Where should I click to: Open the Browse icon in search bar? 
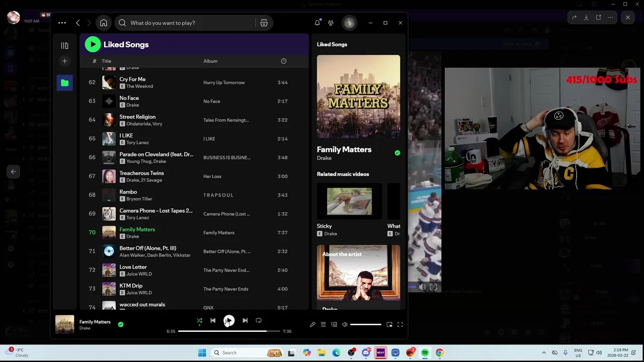click(264, 23)
